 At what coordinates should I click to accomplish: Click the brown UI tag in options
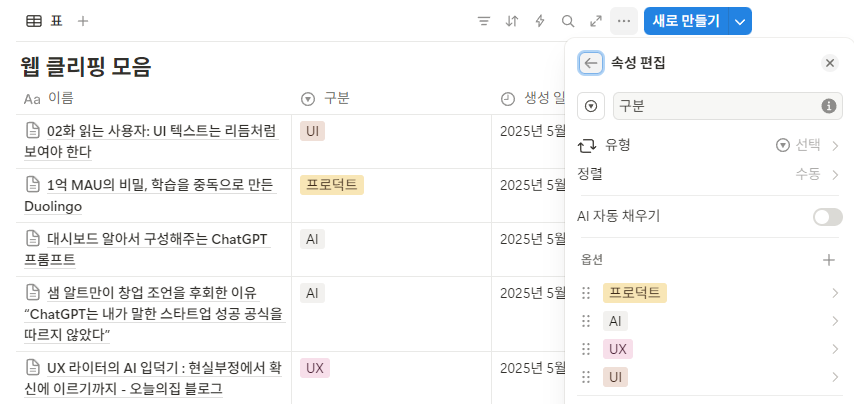coord(615,377)
